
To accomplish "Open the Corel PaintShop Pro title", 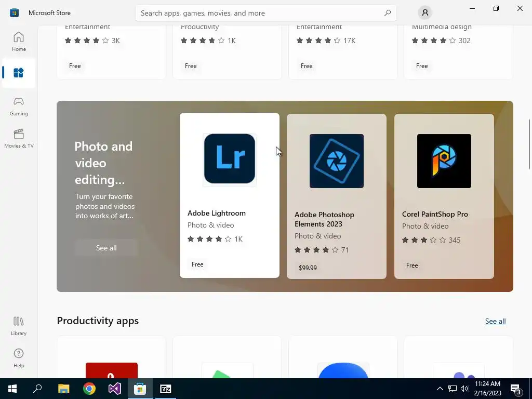I will (x=435, y=214).
